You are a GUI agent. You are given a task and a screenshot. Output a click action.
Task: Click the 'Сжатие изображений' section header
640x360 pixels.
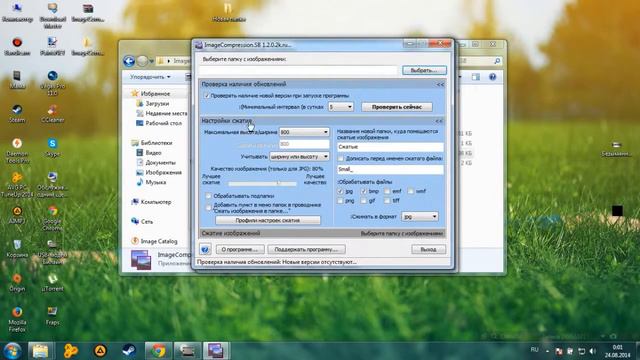[231, 233]
